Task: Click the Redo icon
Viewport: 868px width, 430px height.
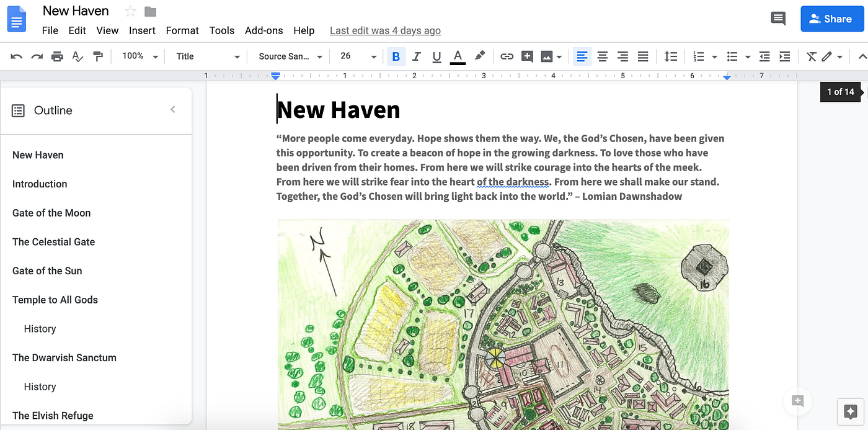Action: point(37,56)
